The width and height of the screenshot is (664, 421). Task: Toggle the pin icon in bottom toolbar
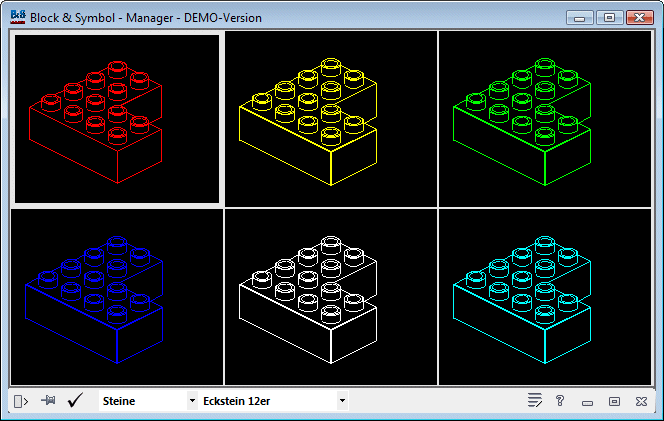click(x=48, y=400)
